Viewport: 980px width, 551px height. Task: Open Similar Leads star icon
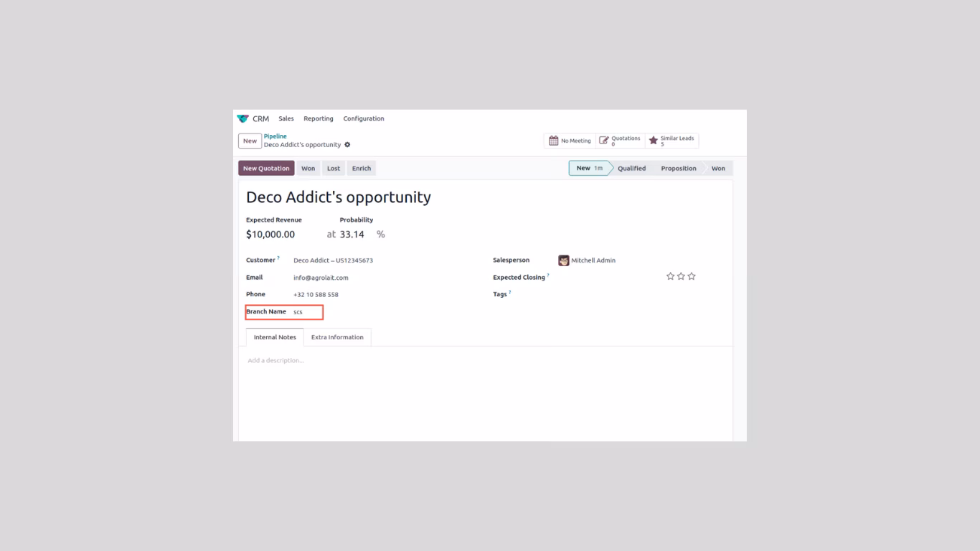[x=653, y=141]
